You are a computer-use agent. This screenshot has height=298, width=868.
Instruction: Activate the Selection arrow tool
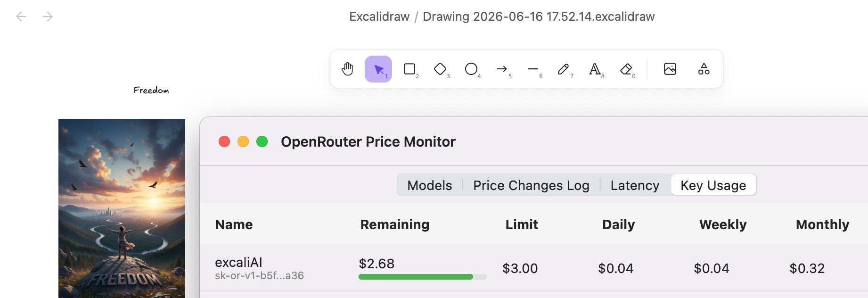(378, 69)
